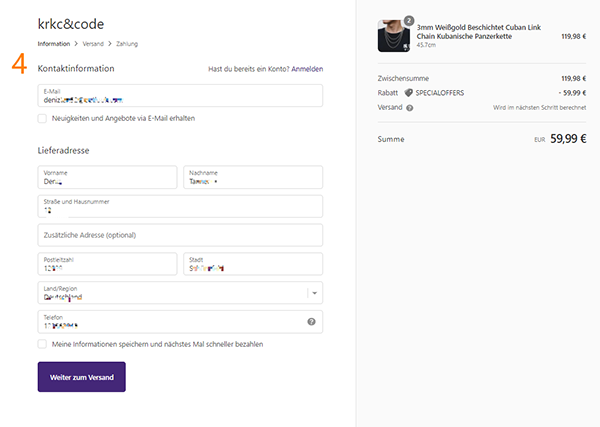Focus the Vorname input field
The width and height of the screenshot is (600, 427).
(108, 177)
